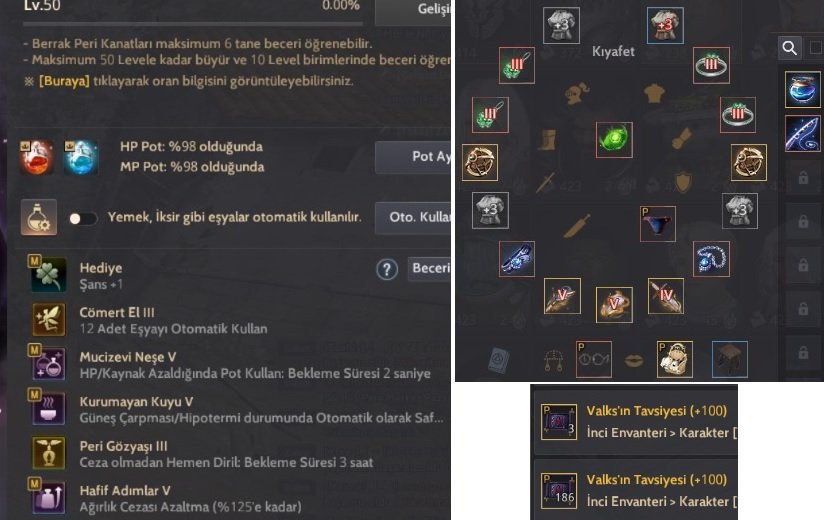Tick the checkbox next to search icon
Screen dimensions: 824x520
[x=816, y=48]
